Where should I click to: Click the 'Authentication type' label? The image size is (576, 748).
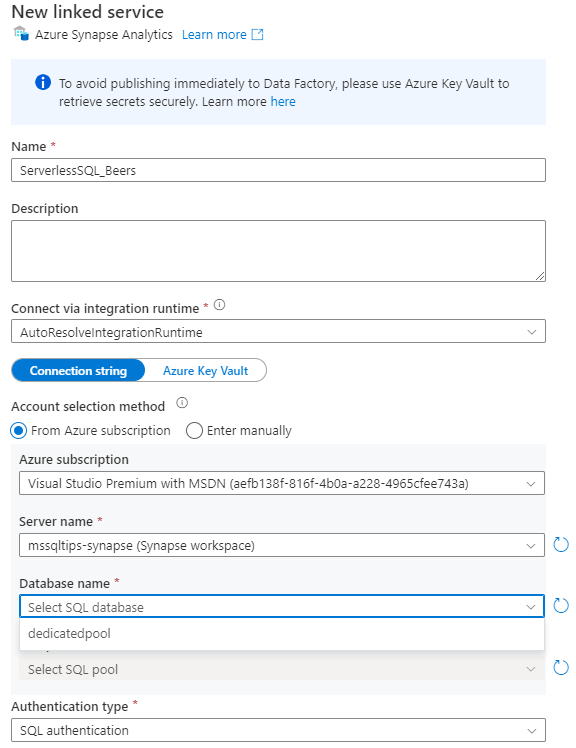70,706
